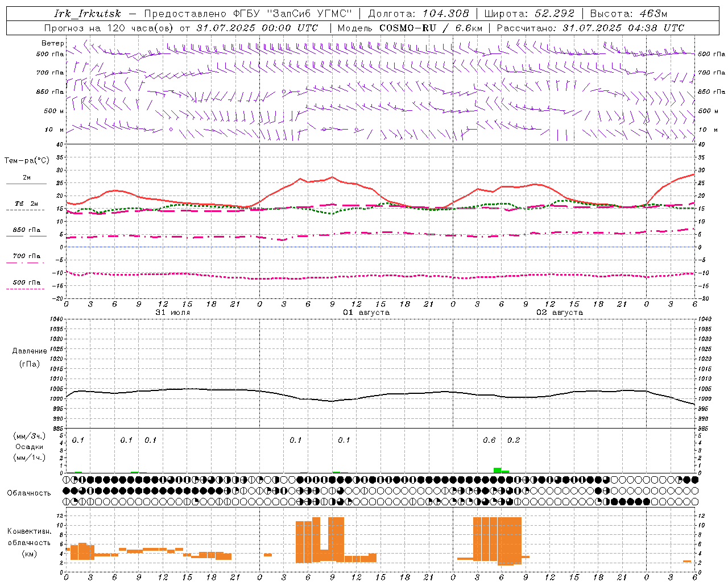Click the 'Давление' pressure panel label
The width and height of the screenshot is (728, 582).
pyautogui.click(x=30, y=351)
